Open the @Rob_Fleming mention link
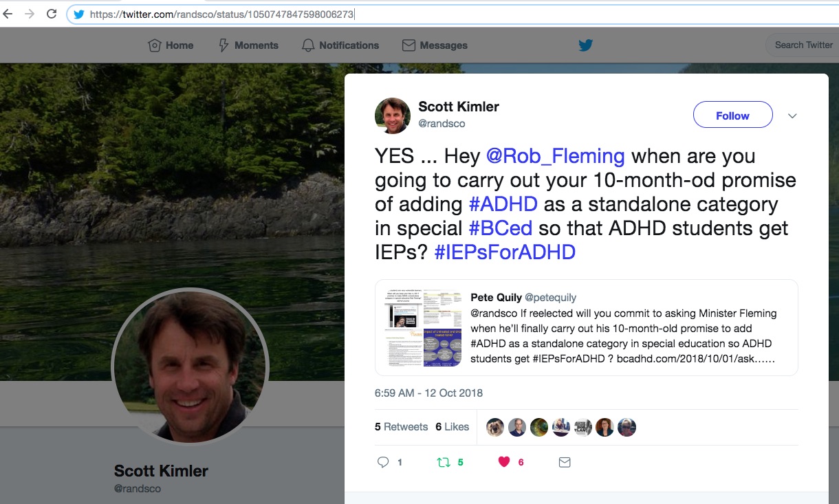 pos(556,156)
